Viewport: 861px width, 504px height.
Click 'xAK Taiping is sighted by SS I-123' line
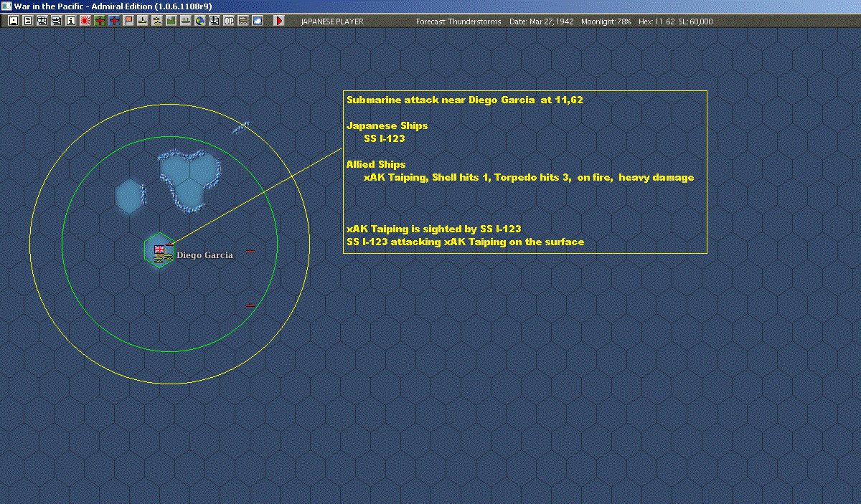click(433, 229)
